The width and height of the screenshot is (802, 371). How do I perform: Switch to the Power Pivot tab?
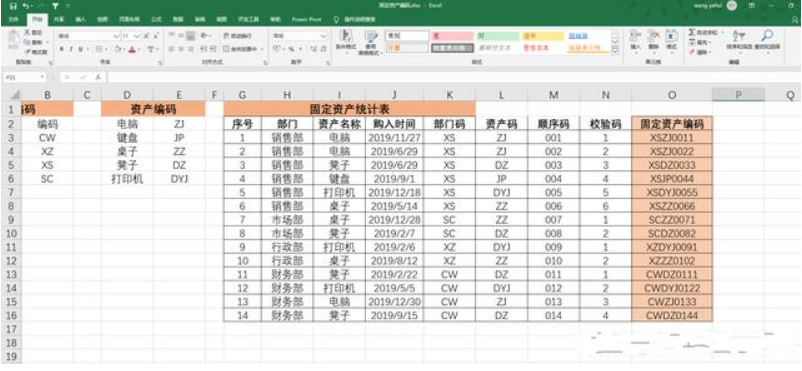(x=306, y=19)
